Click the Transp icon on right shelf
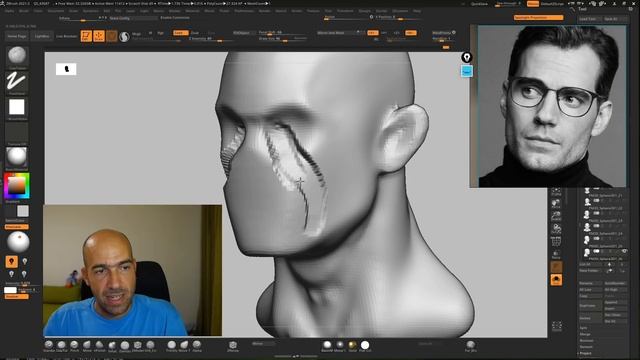Image resolution: width=640 pixels, height=360 pixels. click(556, 254)
